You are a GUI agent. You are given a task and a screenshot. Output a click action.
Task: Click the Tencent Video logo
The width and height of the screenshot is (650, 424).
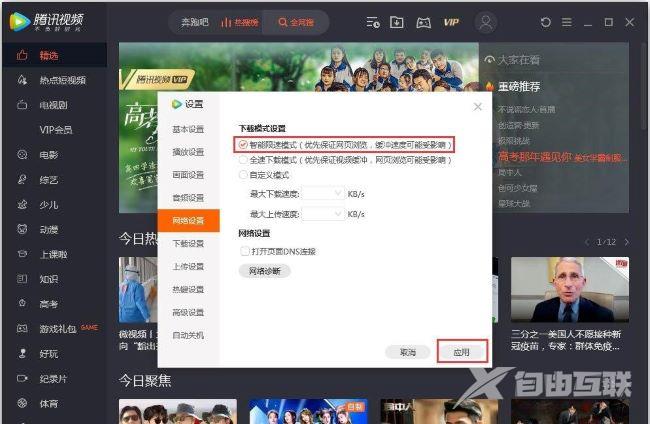(46, 21)
